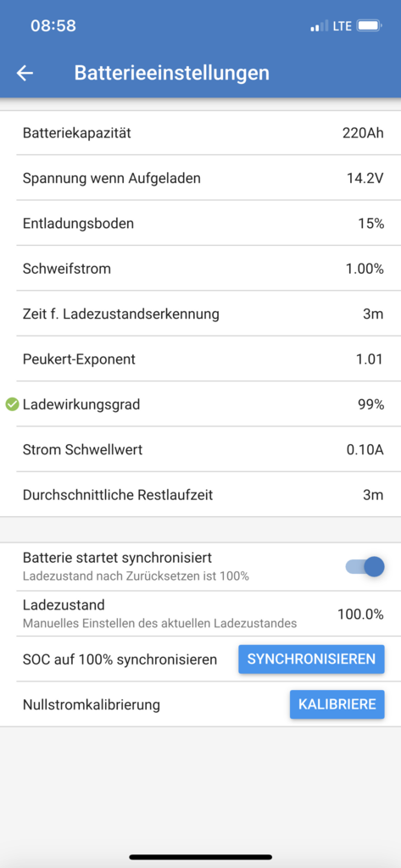Open Durchschnittliche Restlaufzeit setting

pyautogui.click(x=200, y=494)
